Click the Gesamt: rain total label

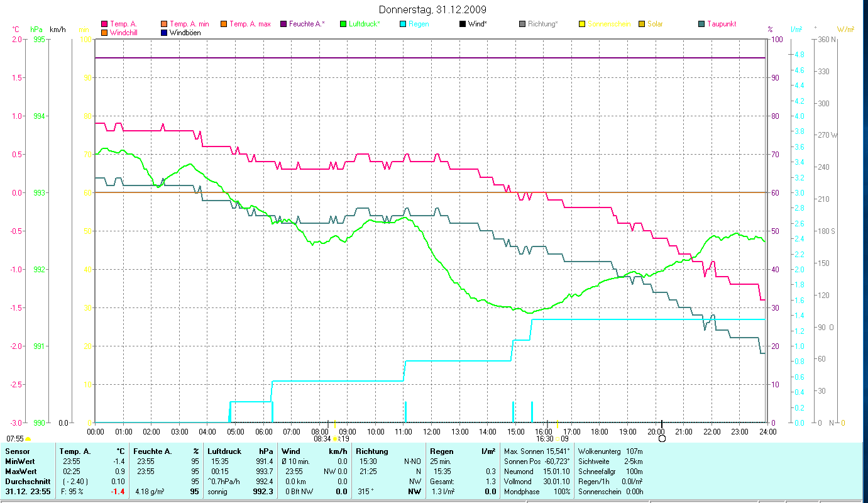(x=441, y=482)
